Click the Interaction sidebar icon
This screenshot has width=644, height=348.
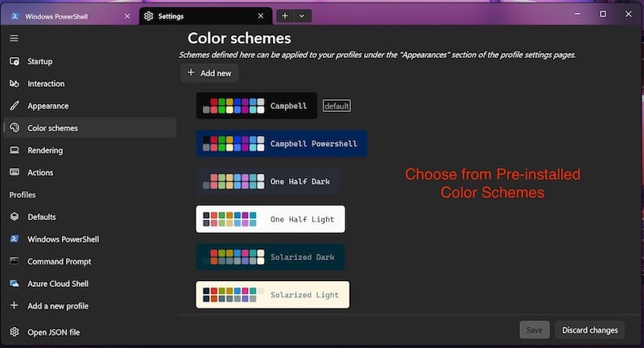[x=14, y=84]
